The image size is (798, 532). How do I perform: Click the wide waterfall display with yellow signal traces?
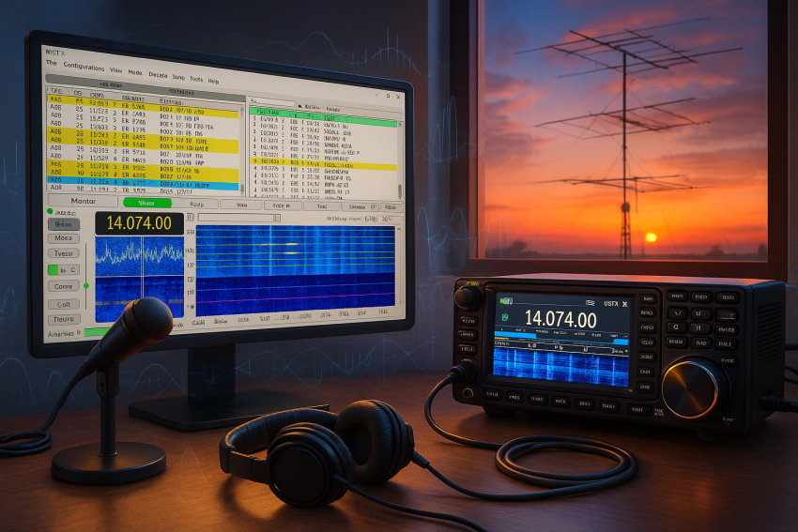click(295, 269)
